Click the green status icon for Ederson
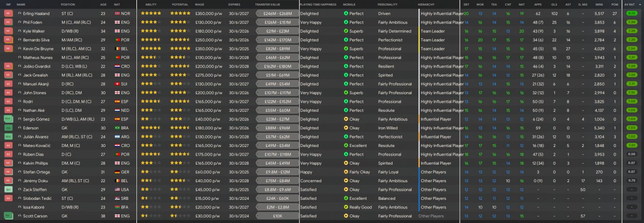The image size is (644, 223). (8, 128)
